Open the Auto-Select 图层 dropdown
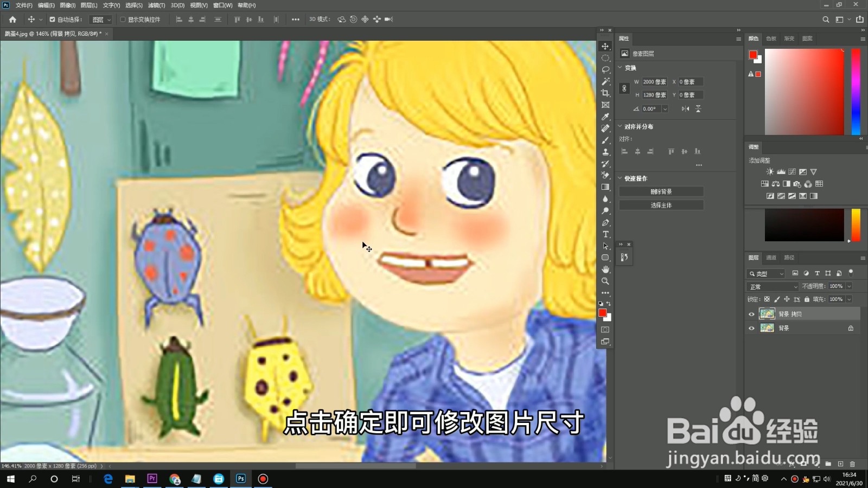The height and width of the screenshot is (488, 868). point(101,20)
